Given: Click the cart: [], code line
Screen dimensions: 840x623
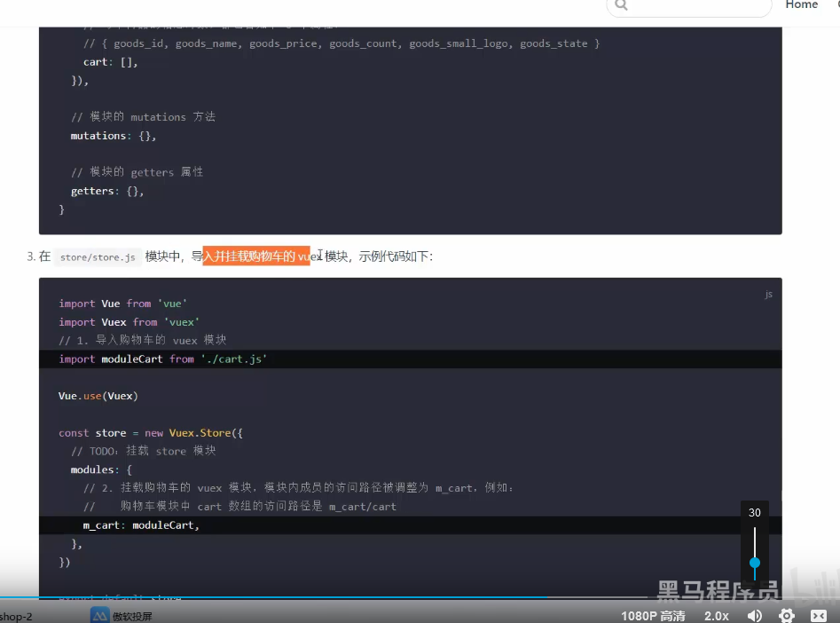Looking at the screenshot, I should (x=110, y=62).
